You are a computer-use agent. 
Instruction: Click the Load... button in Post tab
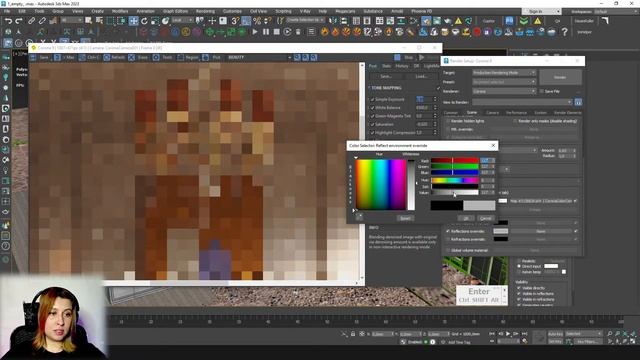(x=421, y=76)
